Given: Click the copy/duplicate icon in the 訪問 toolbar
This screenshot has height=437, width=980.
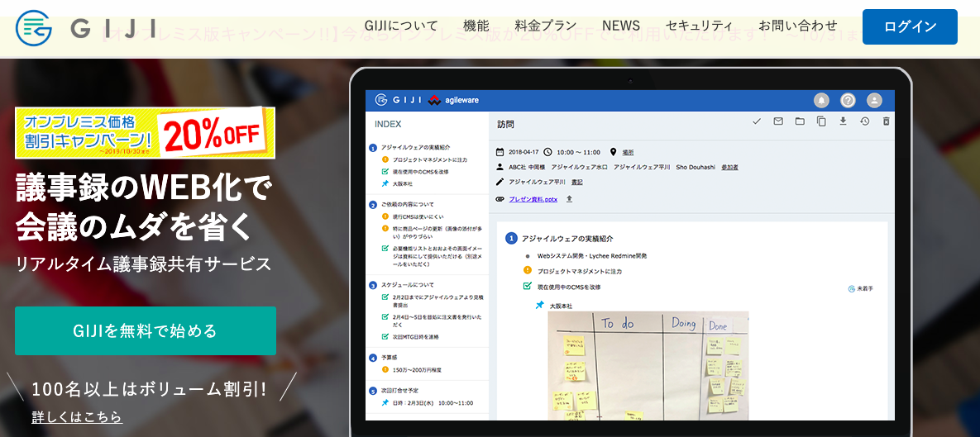Looking at the screenshot, I should click(x=821, y=121).
